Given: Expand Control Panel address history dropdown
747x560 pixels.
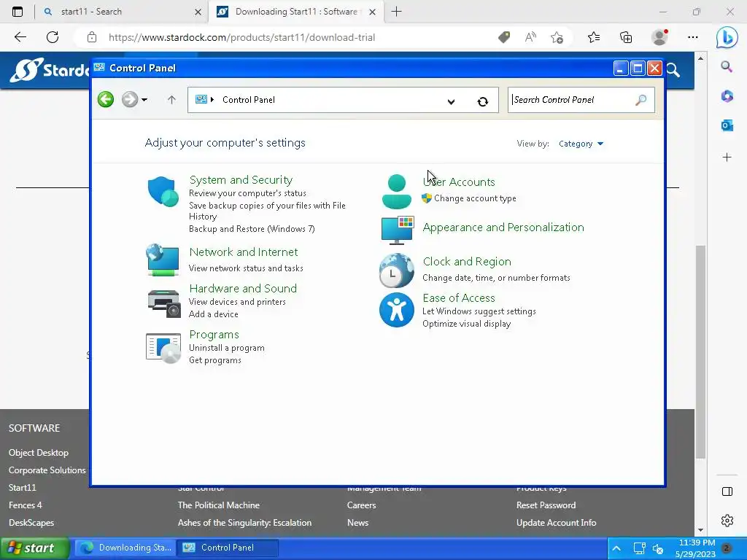Looking at the screenshot, I should tap(451, 101).
